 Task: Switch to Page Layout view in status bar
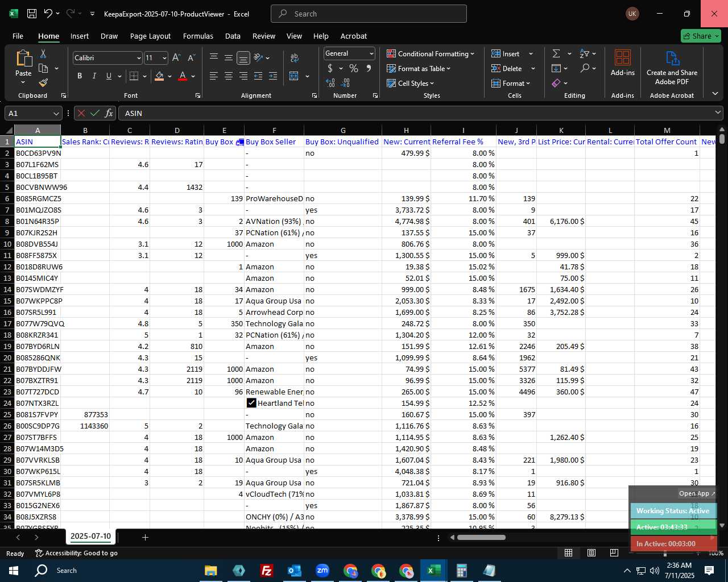point(591,553)
